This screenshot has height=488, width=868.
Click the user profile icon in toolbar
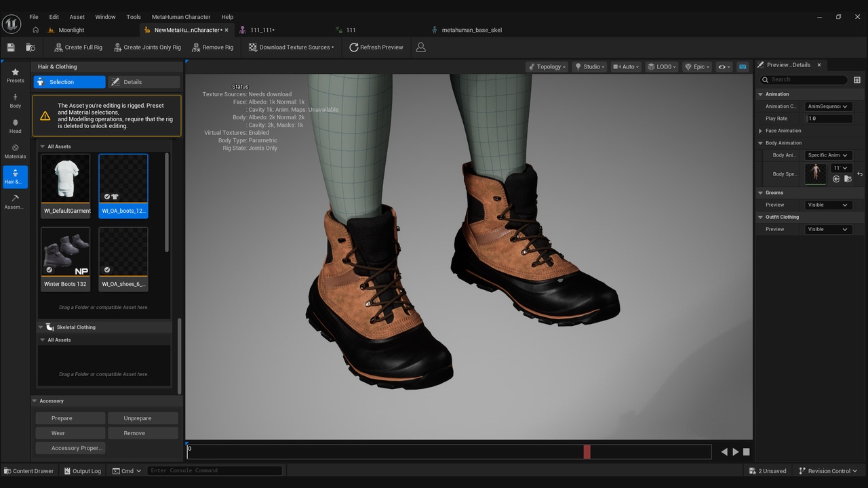point(420,47)
